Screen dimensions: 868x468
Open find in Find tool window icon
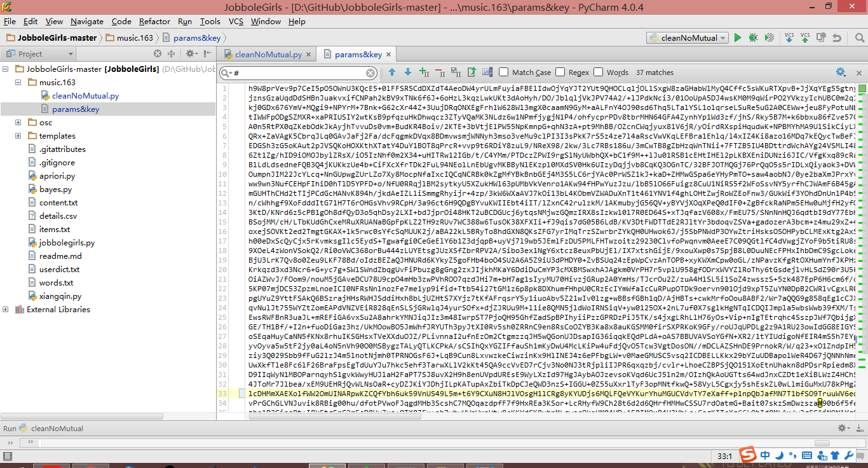pos(487,72)
